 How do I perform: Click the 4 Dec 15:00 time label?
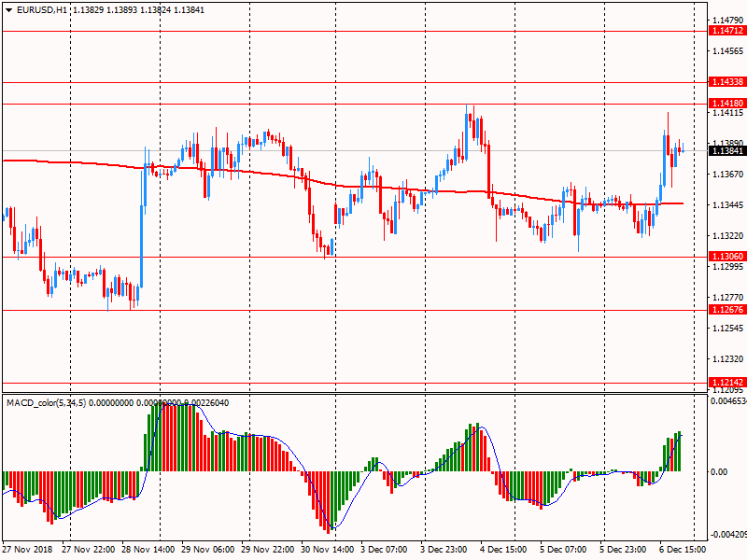tap(503, 550)
